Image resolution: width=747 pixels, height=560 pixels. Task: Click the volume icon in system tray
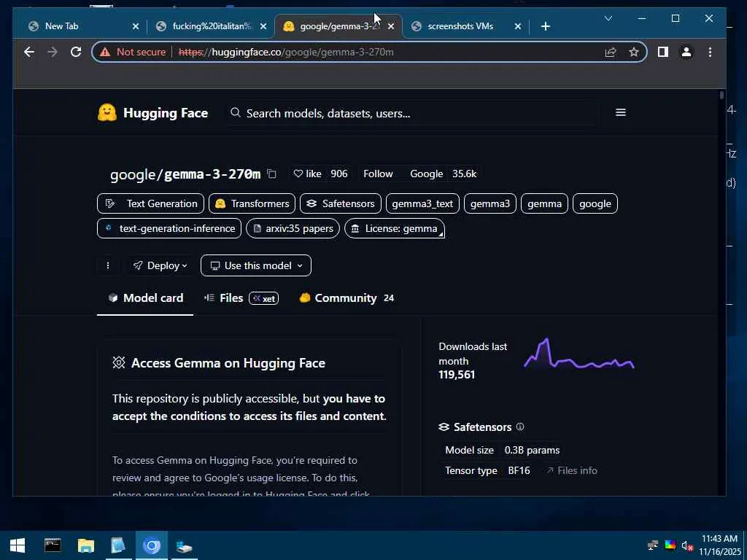coord(686,545)
